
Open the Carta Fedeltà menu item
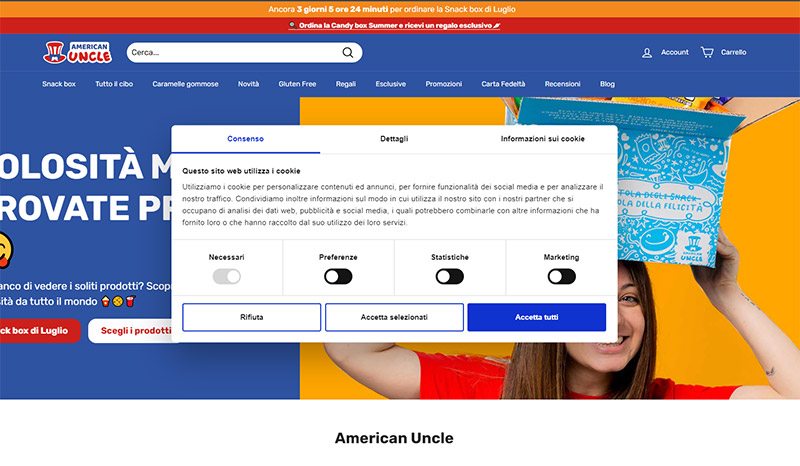pos(503,84)
